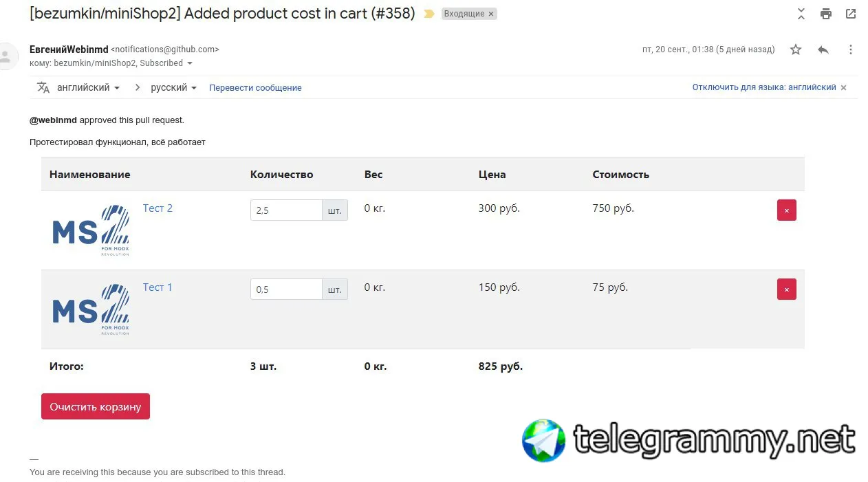Click the reply arrow icon

point(823,50)
